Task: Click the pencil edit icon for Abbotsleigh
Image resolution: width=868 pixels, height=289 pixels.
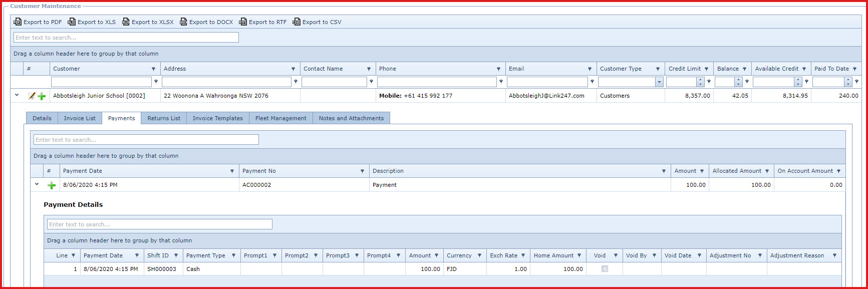Action: coord(32,96)
